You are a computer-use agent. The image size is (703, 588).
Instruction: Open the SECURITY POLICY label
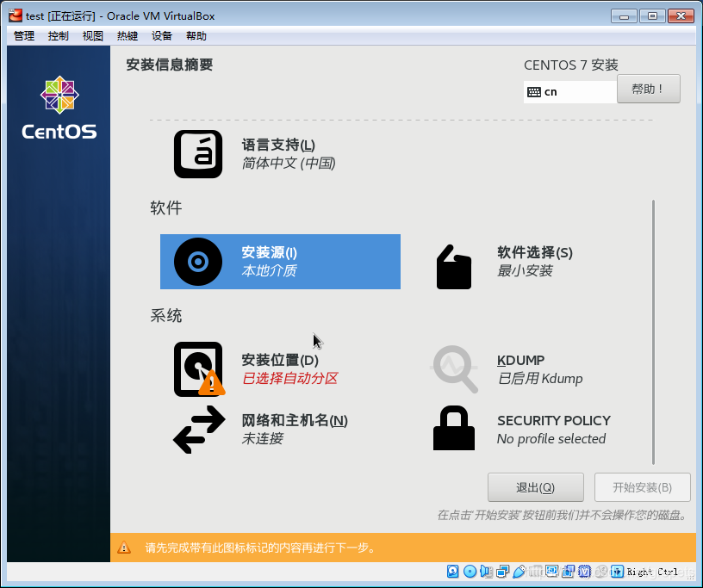coord(554,420)
